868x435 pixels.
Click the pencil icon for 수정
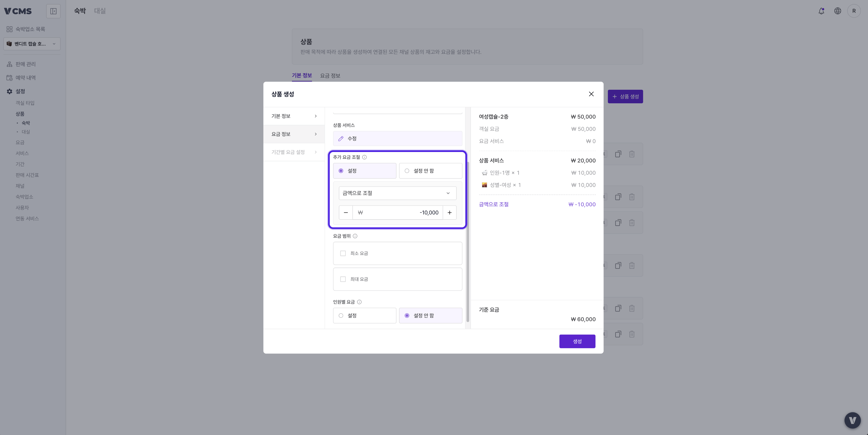pos(341,139)
